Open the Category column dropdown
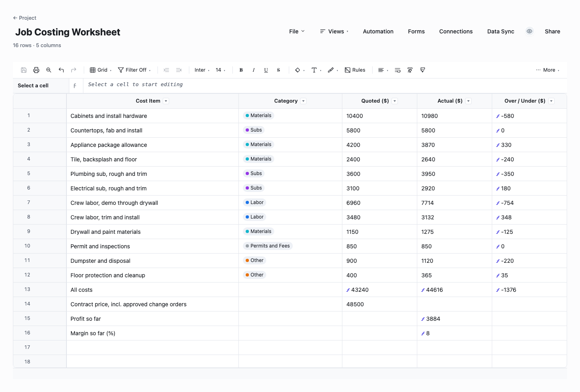Screen dimensions: 580x392 pyautogui.click(x=303, y=101)
